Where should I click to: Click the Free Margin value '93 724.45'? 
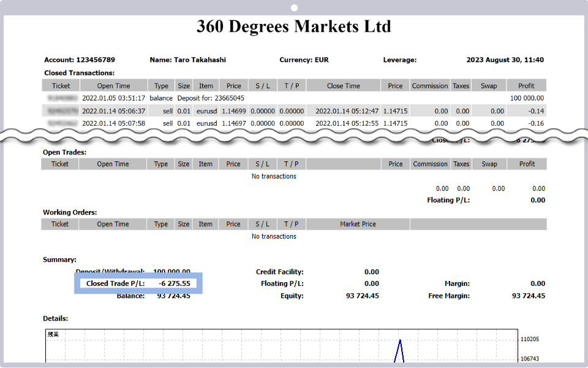point(529,296)
